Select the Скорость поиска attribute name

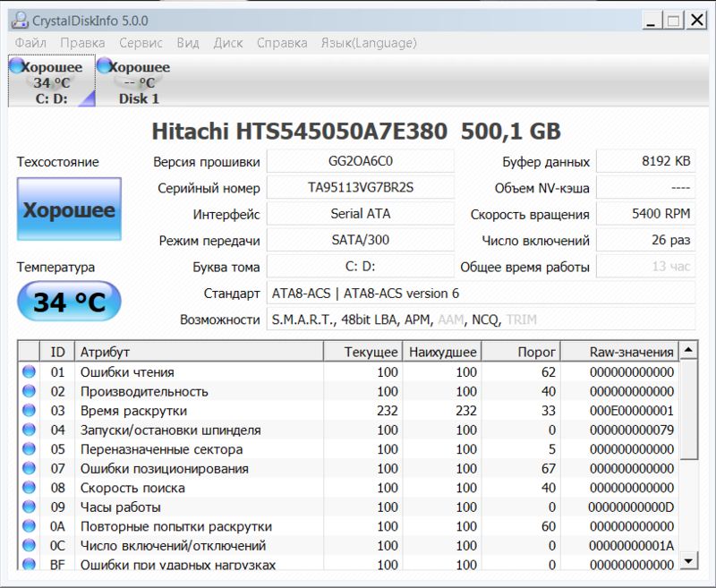coord(132,488)
